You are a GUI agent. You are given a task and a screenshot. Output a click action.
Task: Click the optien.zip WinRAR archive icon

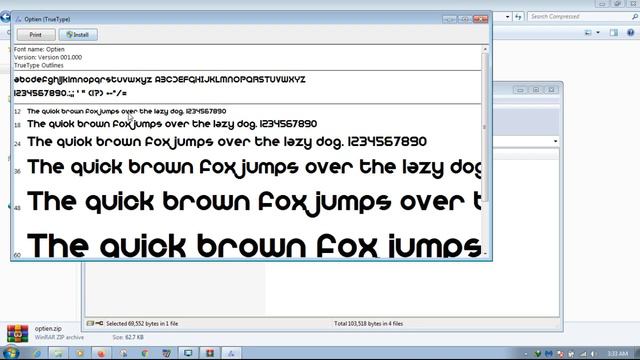click(18, 333)
